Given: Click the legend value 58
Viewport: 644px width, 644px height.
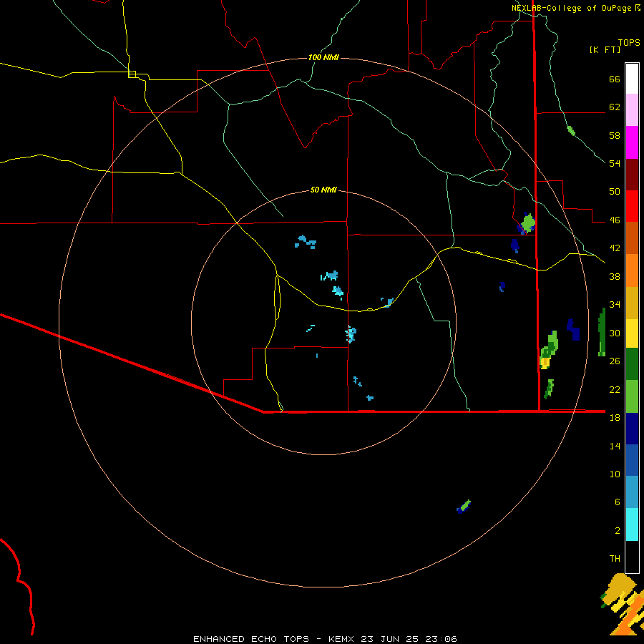Looking at the screenshot, I should (x=615, y=135).
